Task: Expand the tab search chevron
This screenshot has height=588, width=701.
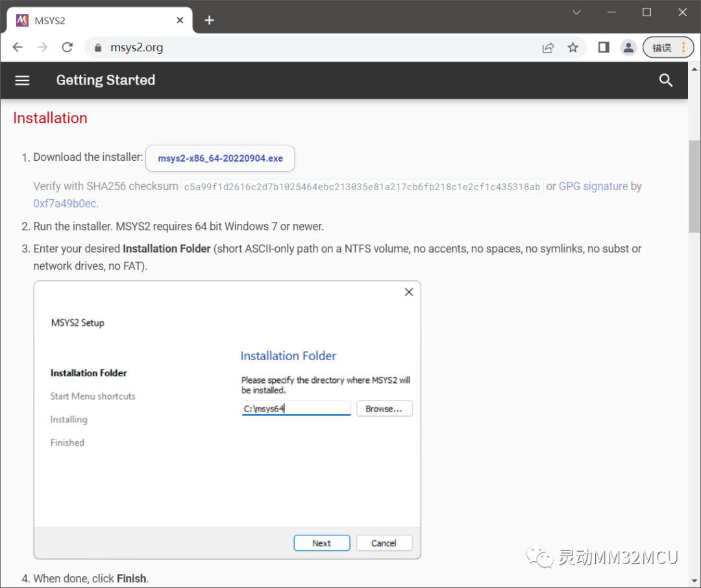Action: (576, 12)
